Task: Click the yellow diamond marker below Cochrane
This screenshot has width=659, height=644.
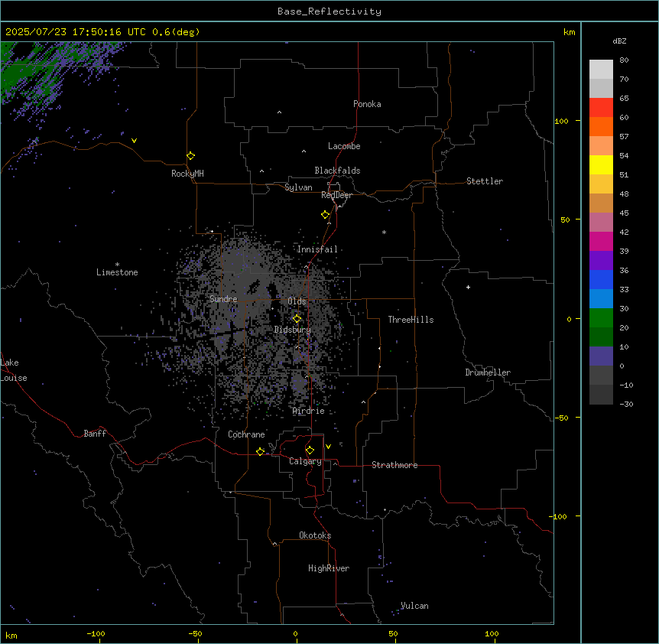Action: click(x=260, y=451)
